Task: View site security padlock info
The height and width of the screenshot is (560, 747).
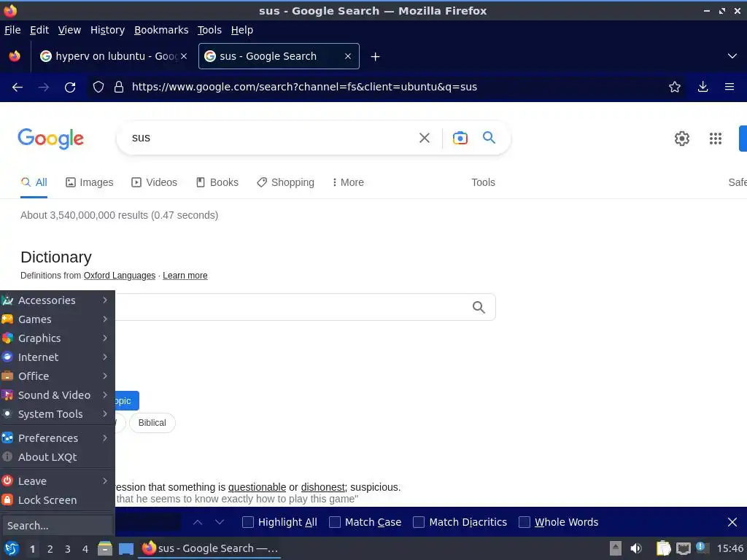Action: (x=119, y=87)
